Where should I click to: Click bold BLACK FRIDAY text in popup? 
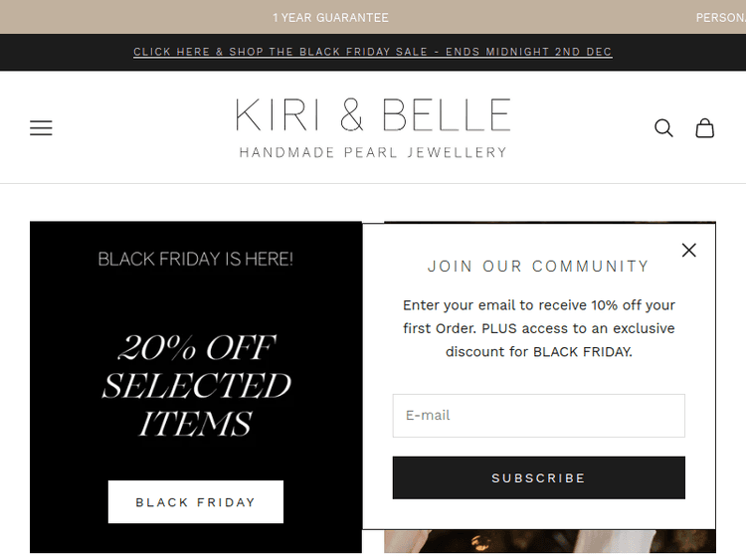(582, 352)
